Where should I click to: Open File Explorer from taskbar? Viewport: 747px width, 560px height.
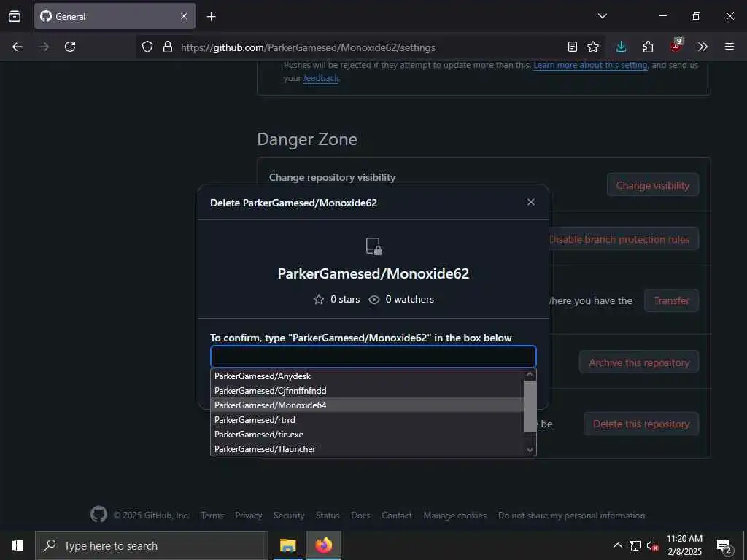(x=287, y=545)
